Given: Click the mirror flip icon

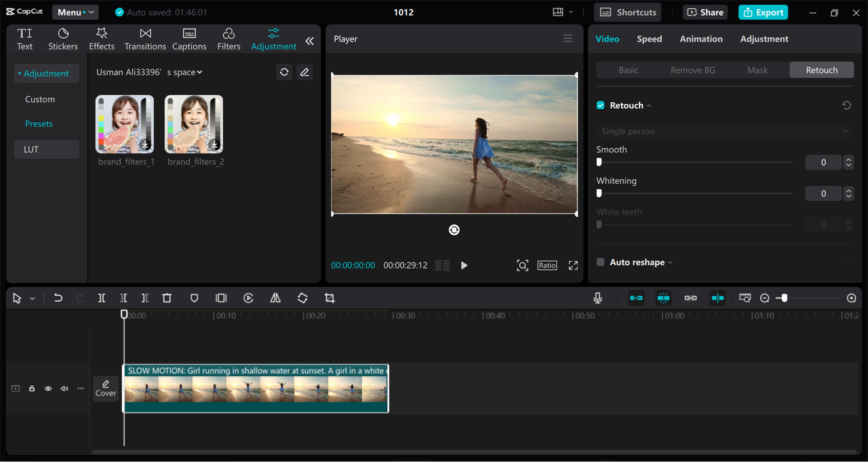Looking at the screenshot, I should 275,298.
